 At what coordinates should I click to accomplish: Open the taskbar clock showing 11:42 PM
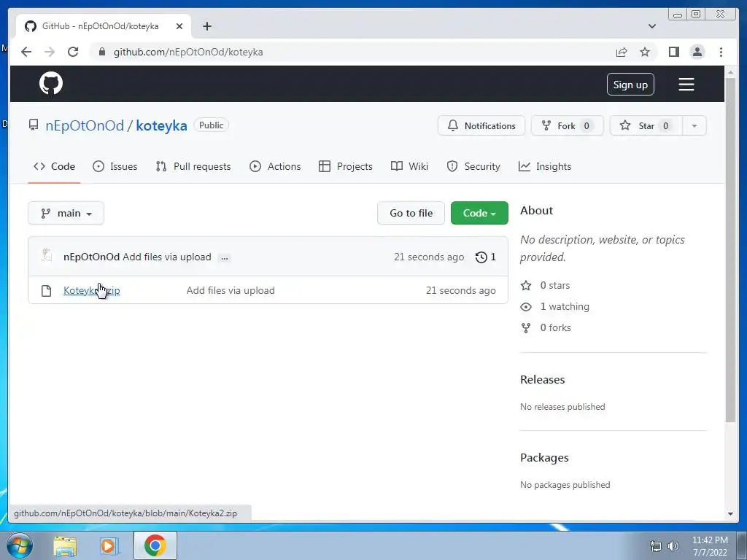710,546
